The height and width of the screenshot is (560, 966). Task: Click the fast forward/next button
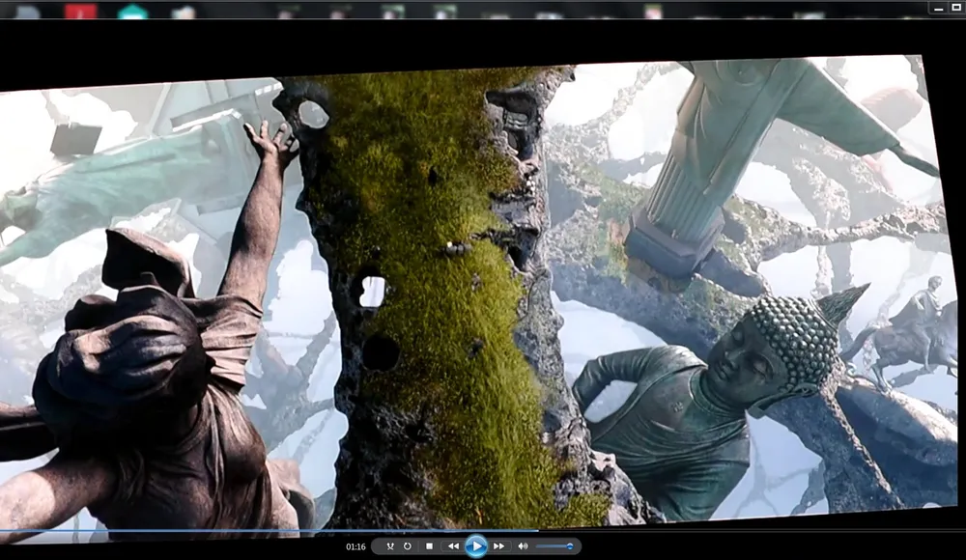[x=498, y=546]
